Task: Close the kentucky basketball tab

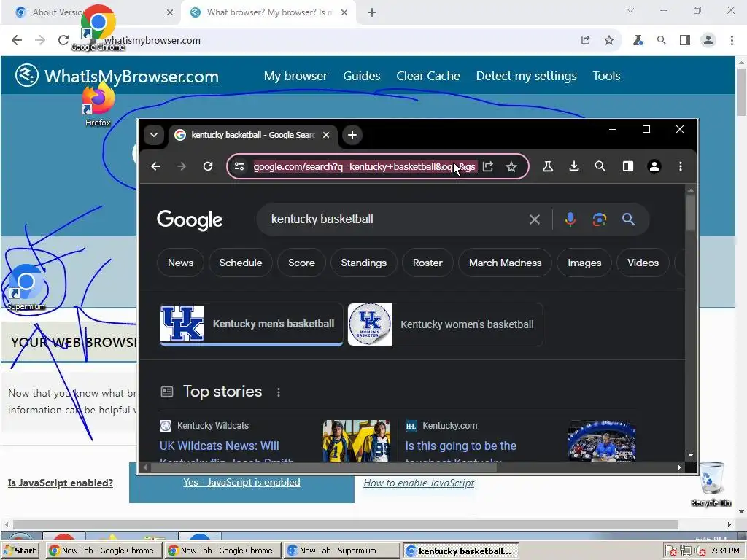Action: click(x=326, y=135)
